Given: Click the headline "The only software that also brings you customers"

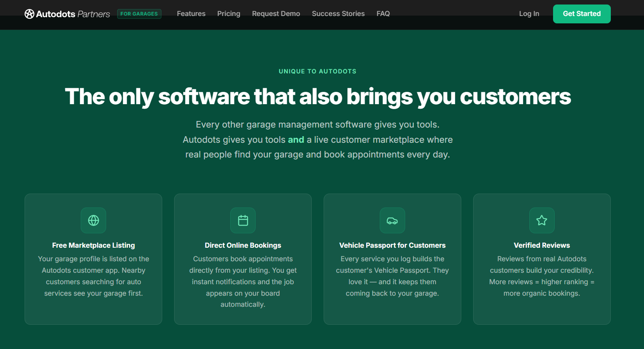Looking at the screenshot, I should click(318, 97).
